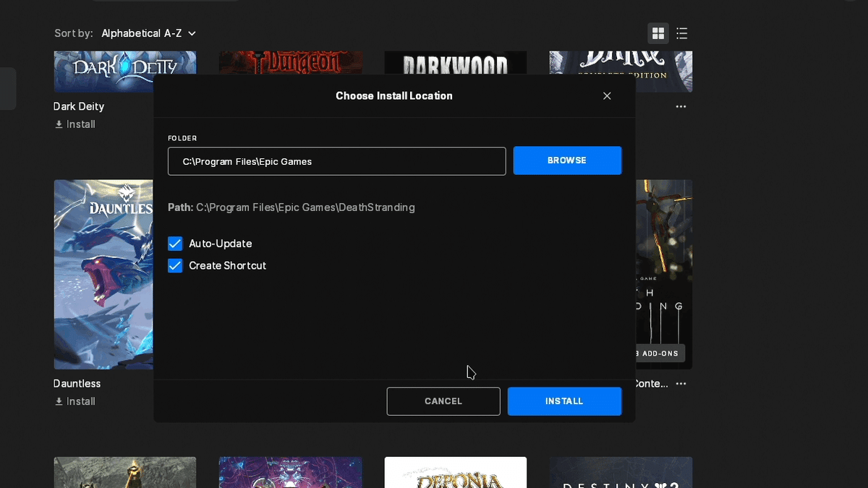This screenshot has width=868, height=488.
Task: Switch to grid view icon
Action: [x=658, y=33]
